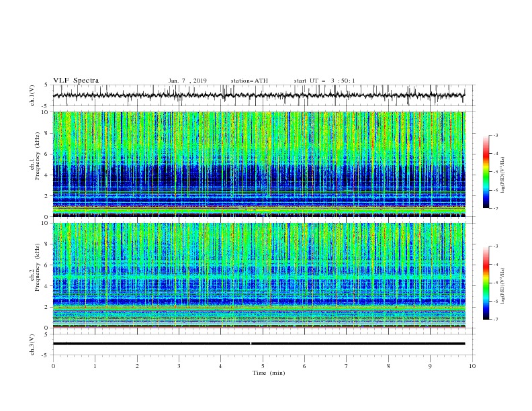Click the 7 tick on the Time axis
This screenshot has width=532, height=411.
(x=347, y=366)
